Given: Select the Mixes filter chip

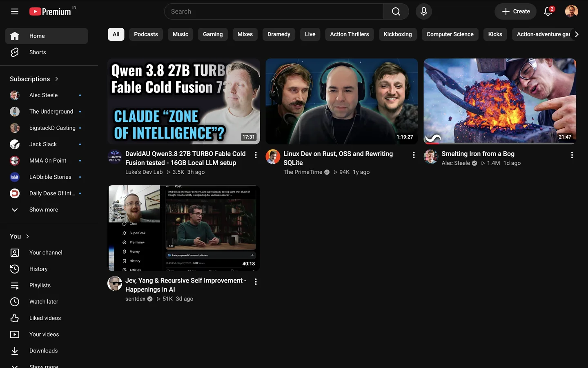Looking at the screenshot, I should [245, 34].
